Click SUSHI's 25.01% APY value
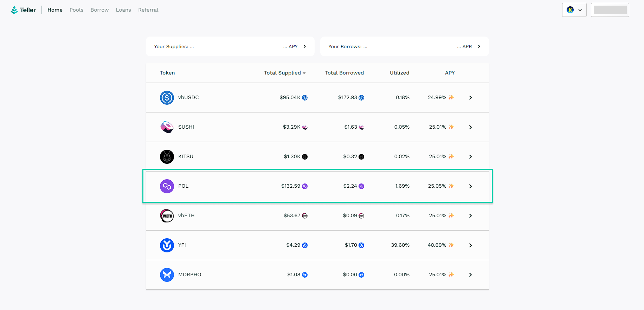 [x=438, y=127]
